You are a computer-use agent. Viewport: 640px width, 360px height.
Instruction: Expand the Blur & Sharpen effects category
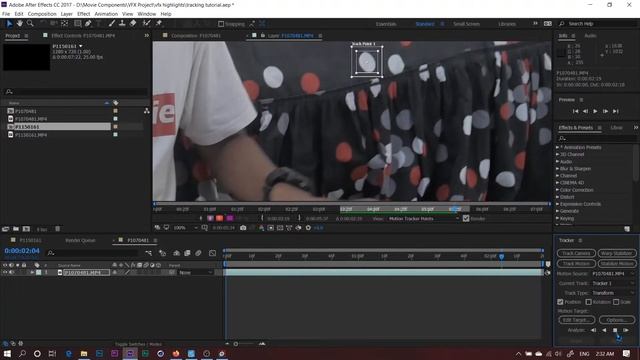tap(558, 169)
